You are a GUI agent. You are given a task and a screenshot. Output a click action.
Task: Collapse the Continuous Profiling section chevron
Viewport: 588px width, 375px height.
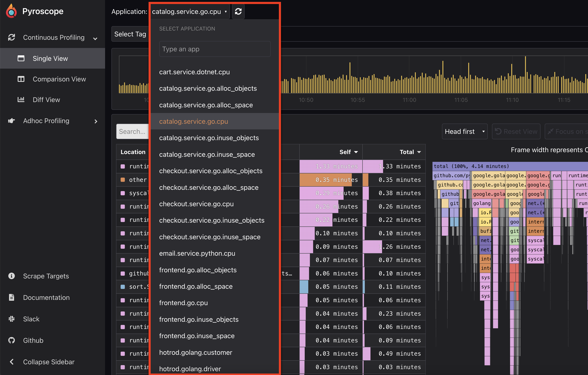[95, 38]
